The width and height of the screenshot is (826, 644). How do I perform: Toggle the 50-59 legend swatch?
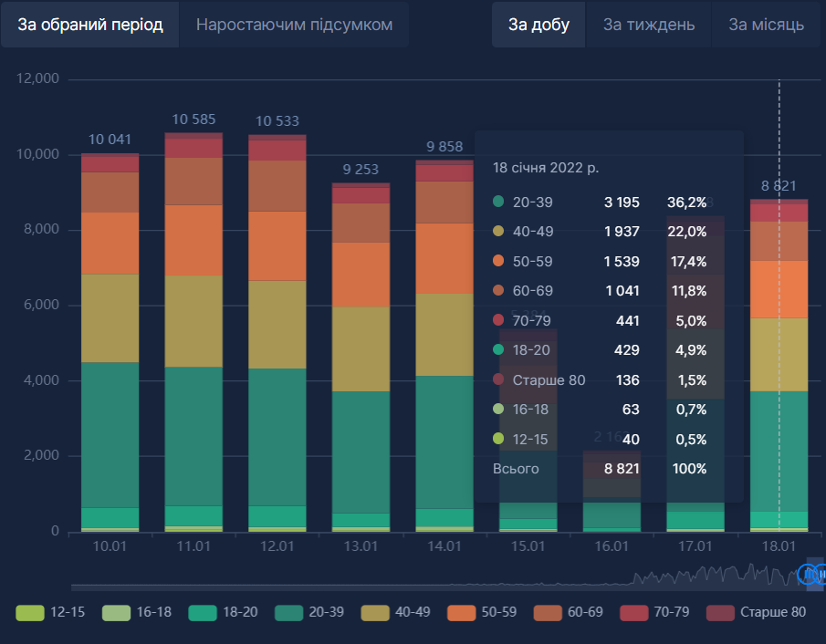(461, 612)
